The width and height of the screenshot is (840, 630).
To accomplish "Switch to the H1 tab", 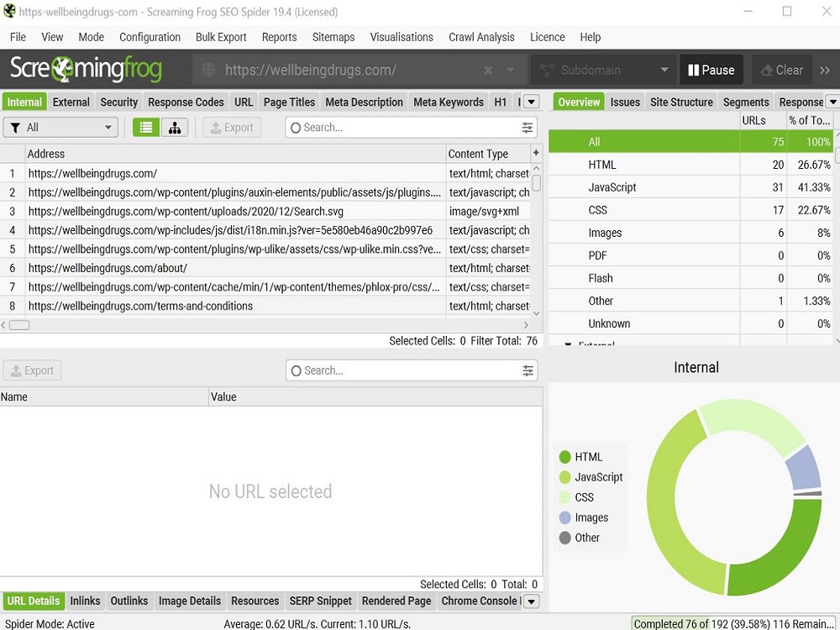I will coord(501,102).
